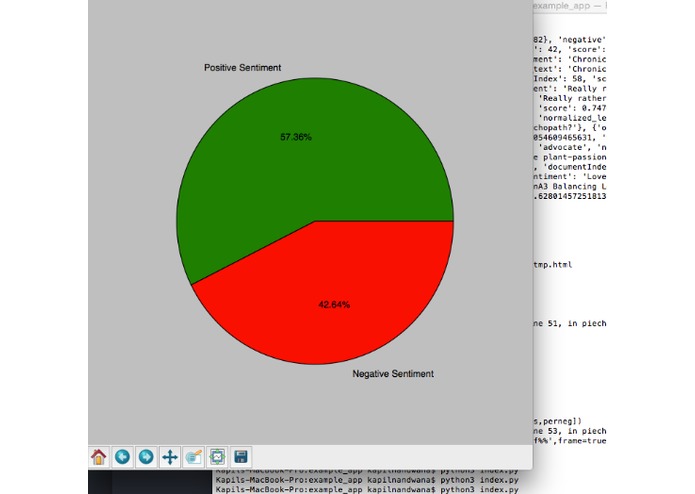Save the figure with floppy disk icon
This screenshot has width=695, height=494.
click(x=241, y=457)
